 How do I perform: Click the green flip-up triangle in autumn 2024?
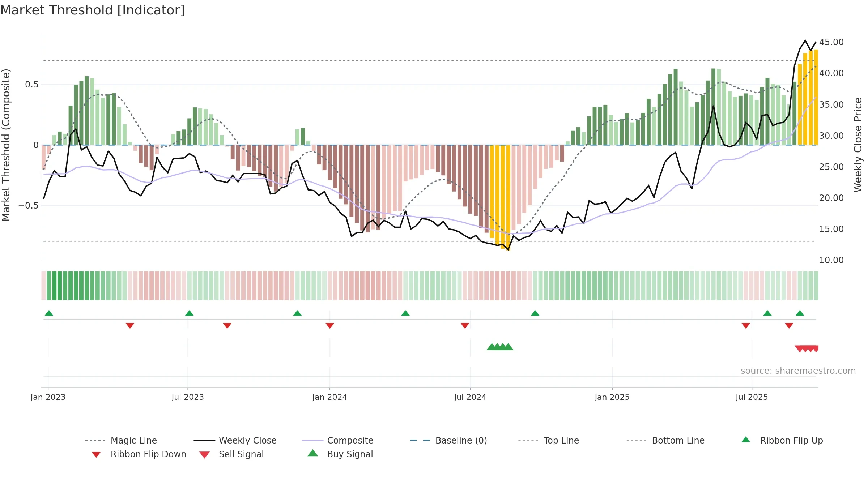coord(535,313)
